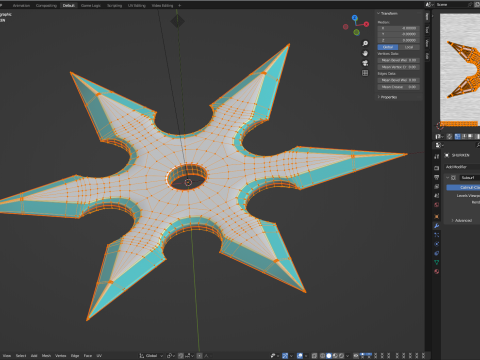Click the Catmull-Clark subdivision button
The image size is (480, 360).
(x=463, y=188)
